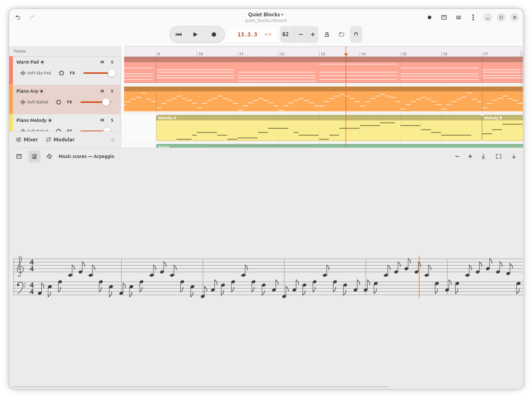
Task: Click the Music scores — Arpeggio title
Action: point(86,156)
